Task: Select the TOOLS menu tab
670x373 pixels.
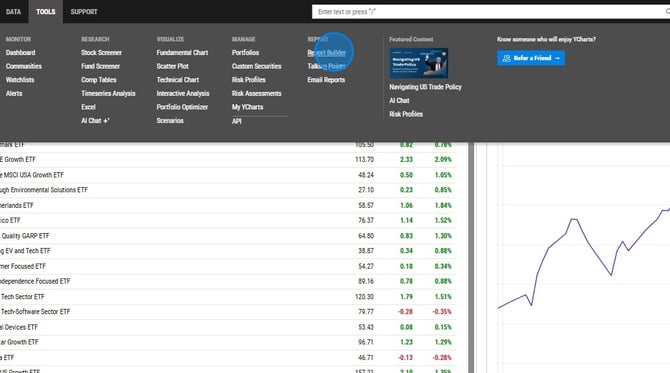Action: coord(46,12)
